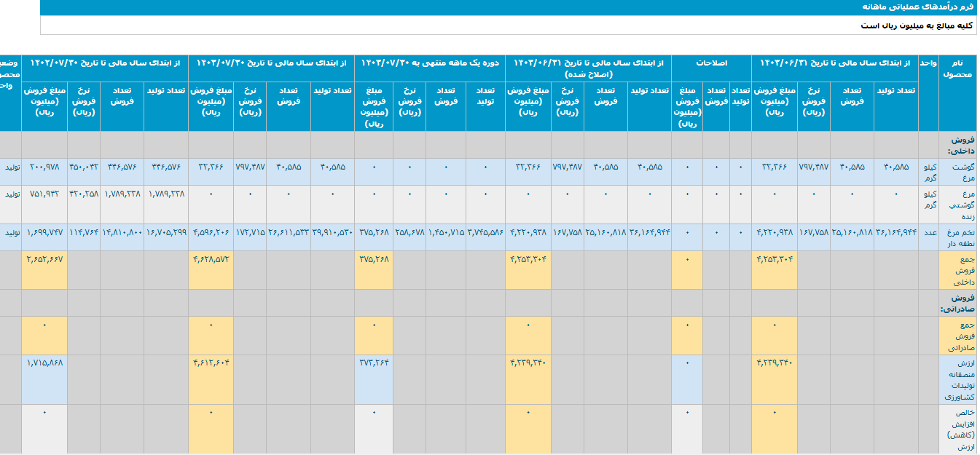This screenshot has width=980, height=455.
Task: Select the egg production count cell 29,910,530
Action: [332, 233]
